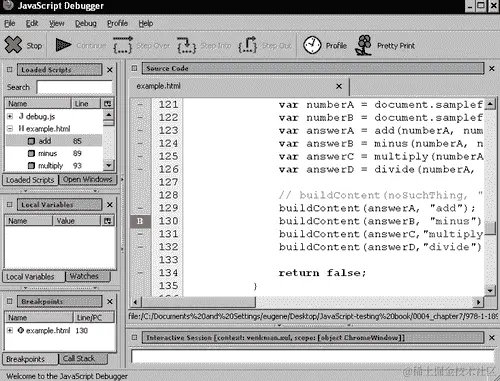500x381 pixels.
Task: Select the Loaded Scripts bottom tab
Action: [30, 180]
